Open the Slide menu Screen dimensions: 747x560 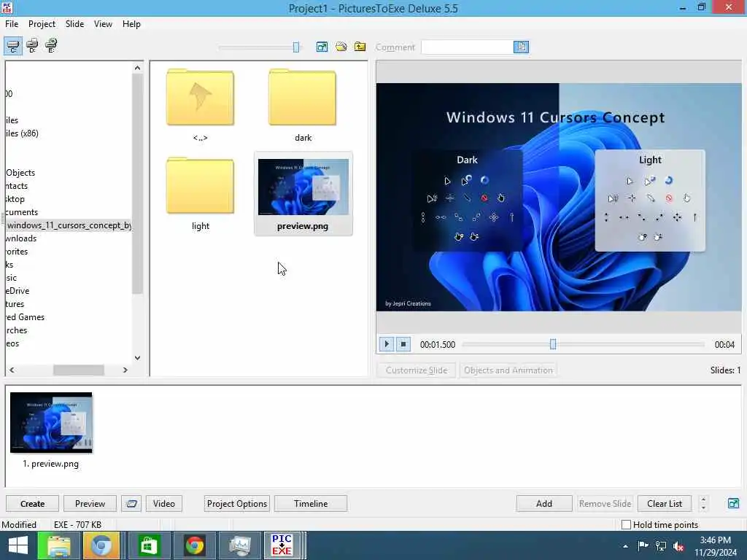tap(75, 24)
